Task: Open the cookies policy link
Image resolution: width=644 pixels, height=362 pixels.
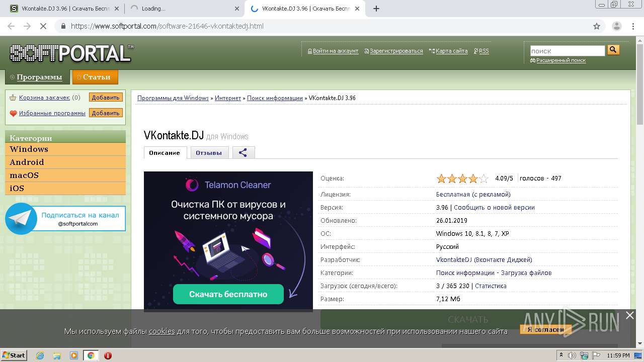Action: click(x=162, y=331)
